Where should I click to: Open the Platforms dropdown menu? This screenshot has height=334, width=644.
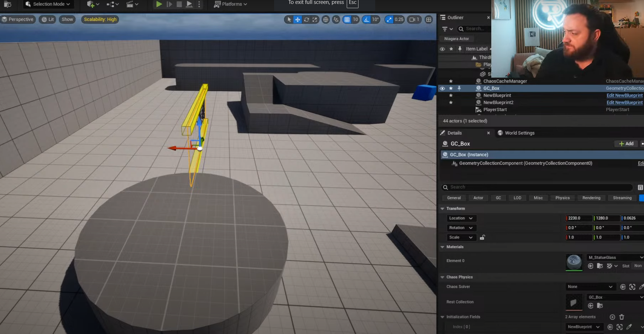pos(231,4)
